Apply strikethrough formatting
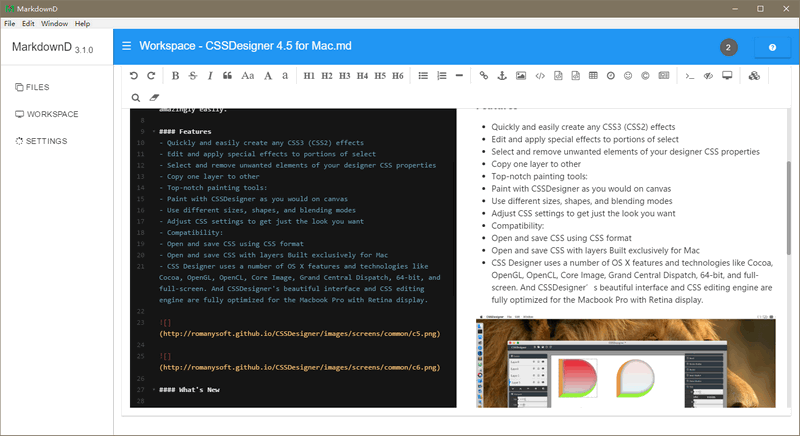 pyautogui.click(x=192, y=75)
